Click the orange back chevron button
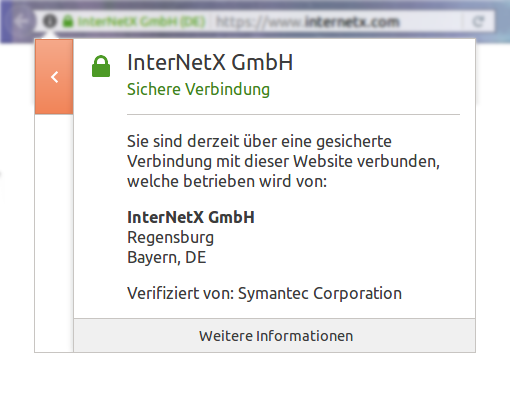510x400 pixels. click(x=54, y=77)
